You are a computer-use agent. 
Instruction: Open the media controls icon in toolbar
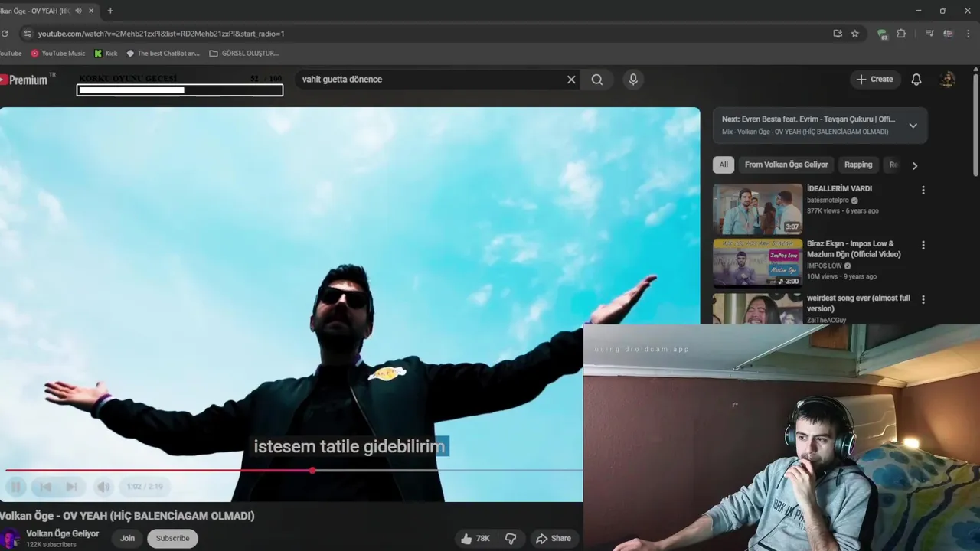[929, 34]
